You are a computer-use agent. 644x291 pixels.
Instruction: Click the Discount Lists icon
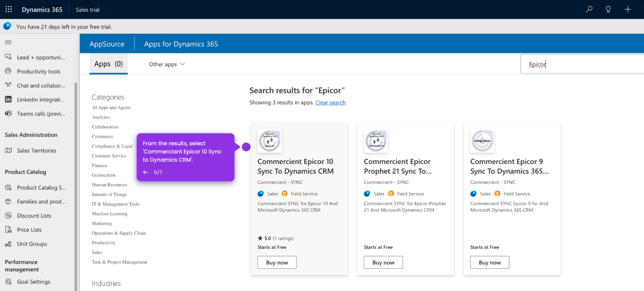pyautogui.click(x=8, y=216)
